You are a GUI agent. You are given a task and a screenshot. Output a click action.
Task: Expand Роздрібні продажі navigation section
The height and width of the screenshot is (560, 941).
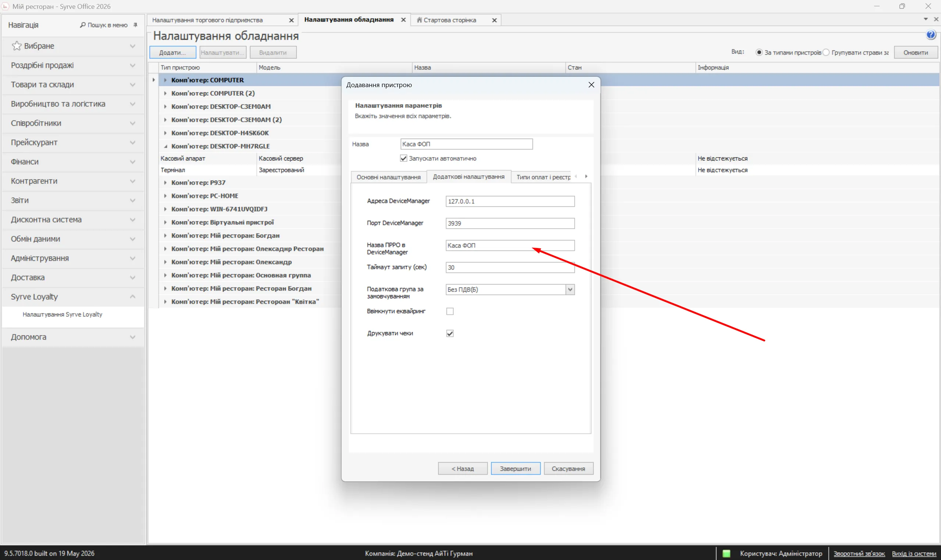tap(73, 65)
